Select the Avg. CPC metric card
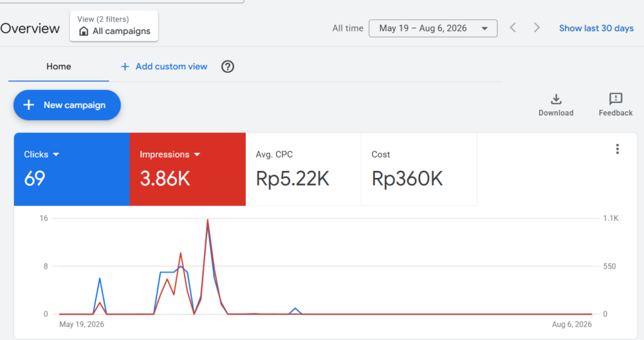 (x=304, y=169)
